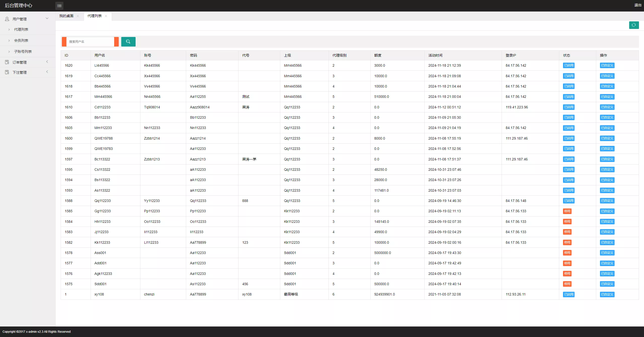Open 子账号列表 in the sidebar
644x337 pixels.
pos(23,52)
